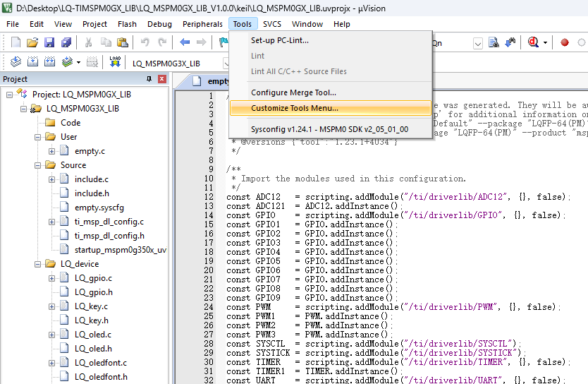Expand include.c dependencies

point(51,179)
